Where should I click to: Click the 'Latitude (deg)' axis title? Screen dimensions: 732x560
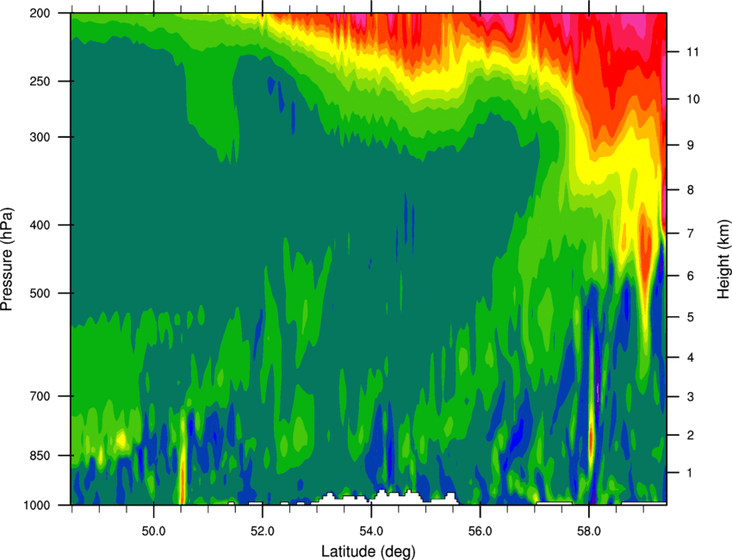369,551
